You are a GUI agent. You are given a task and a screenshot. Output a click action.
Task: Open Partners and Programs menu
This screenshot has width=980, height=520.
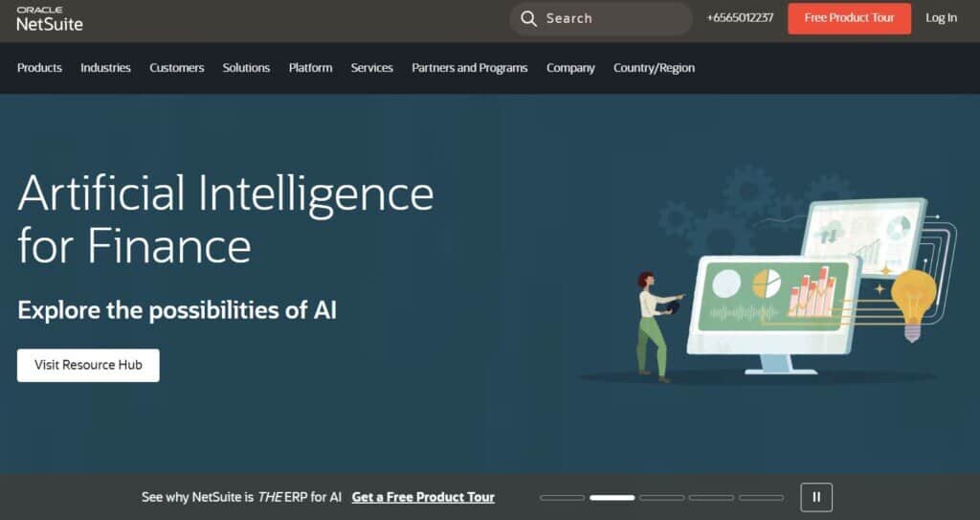point(470,68)
